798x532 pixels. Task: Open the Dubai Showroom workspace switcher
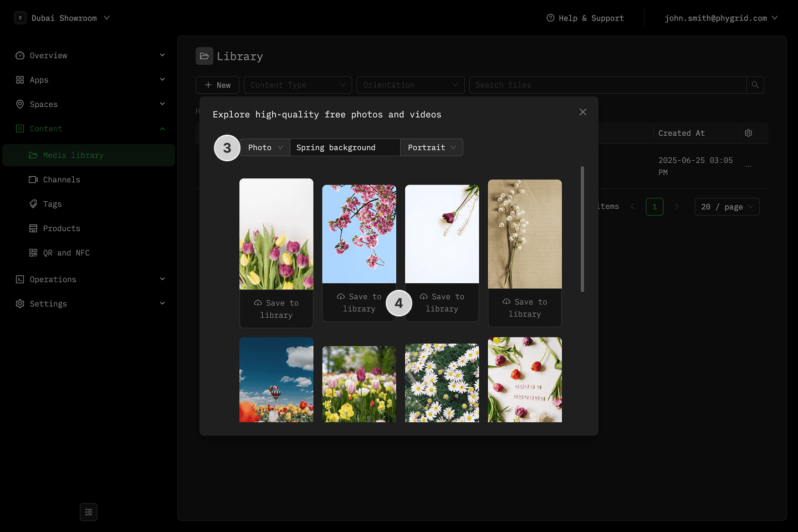point(62,18)
